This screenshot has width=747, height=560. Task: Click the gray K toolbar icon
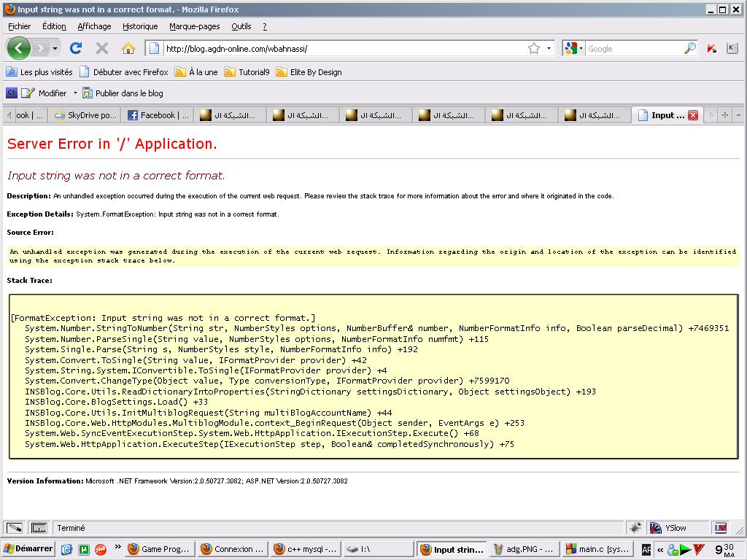pyautogui.click(x=732, y=48)
